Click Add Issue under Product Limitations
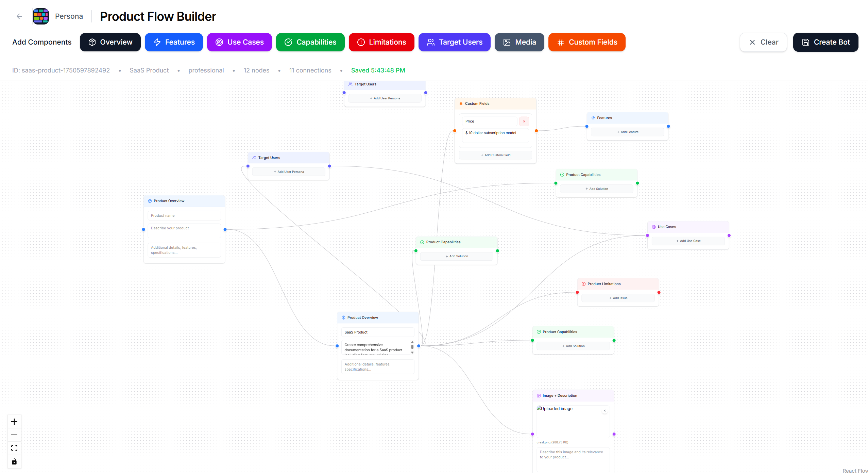The height and width of the screenshot is (473, 868). [618, 298]
